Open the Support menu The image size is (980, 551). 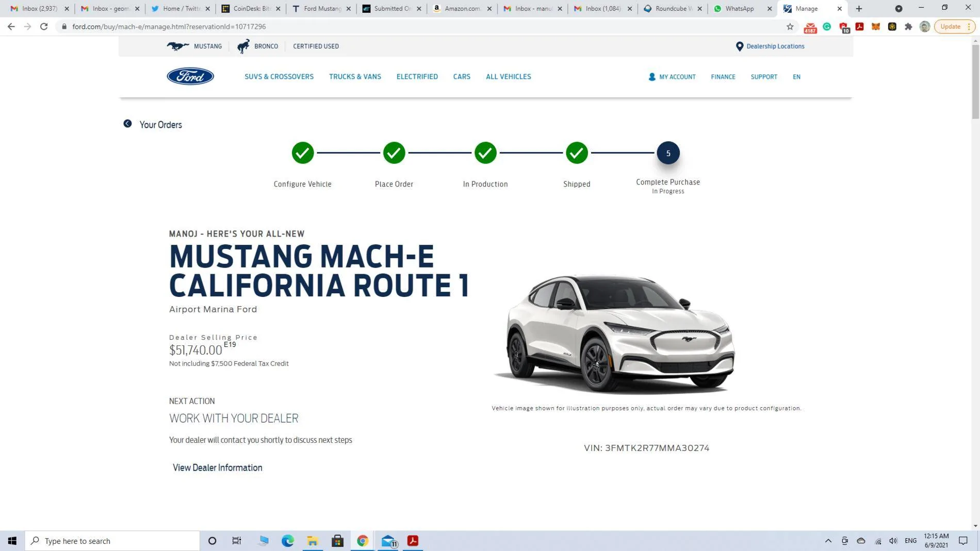click(764, 77)
